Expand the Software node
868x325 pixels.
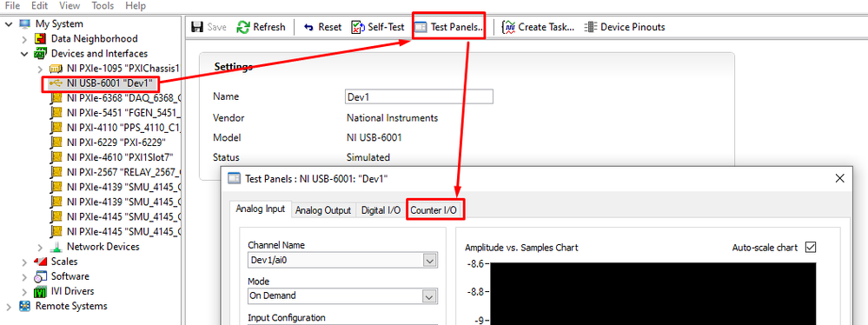point(24,276)
